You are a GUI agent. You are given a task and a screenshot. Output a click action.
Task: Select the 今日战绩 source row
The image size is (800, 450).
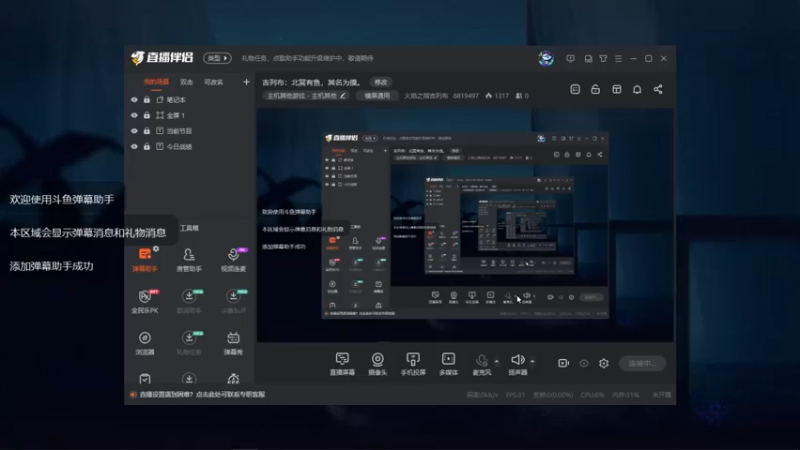pos(189,146)
